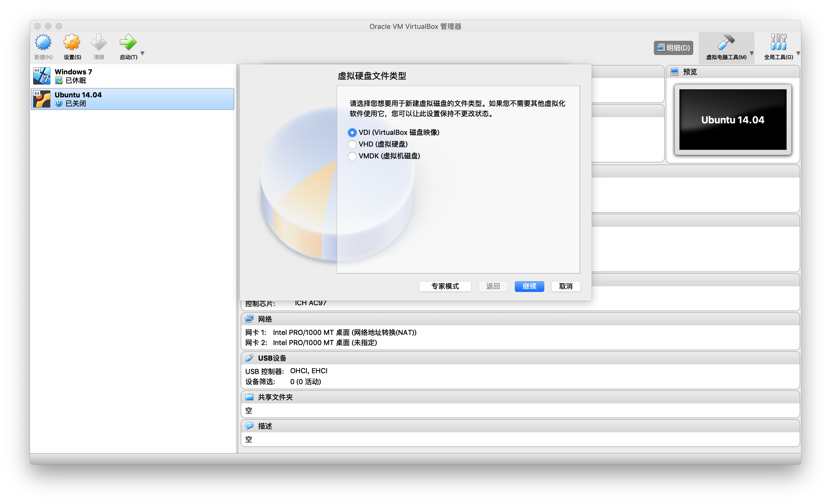Select VDI (VirtualBox 磁盘映像) radio option
Screen dimensions: 831x504
[352, 132]
